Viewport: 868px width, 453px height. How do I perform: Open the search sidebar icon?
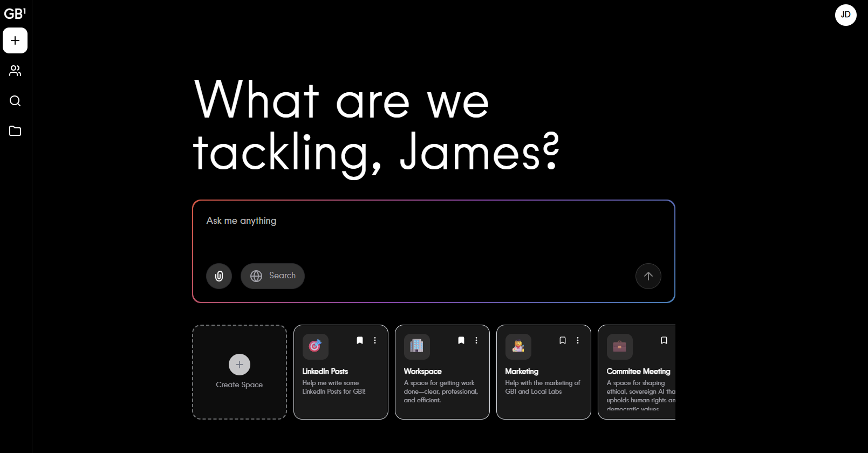tap(15, 101)
